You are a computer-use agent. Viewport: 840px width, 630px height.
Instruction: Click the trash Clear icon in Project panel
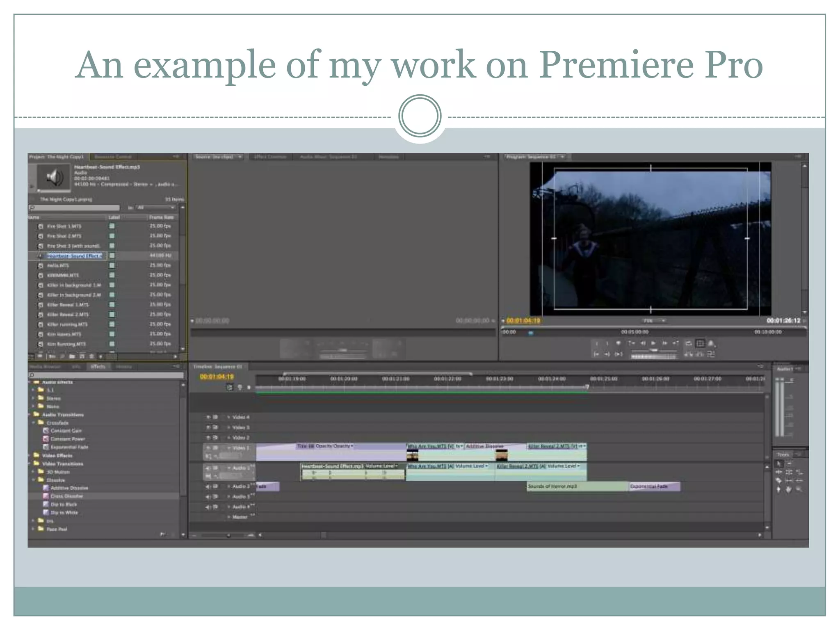coord(91,356)
